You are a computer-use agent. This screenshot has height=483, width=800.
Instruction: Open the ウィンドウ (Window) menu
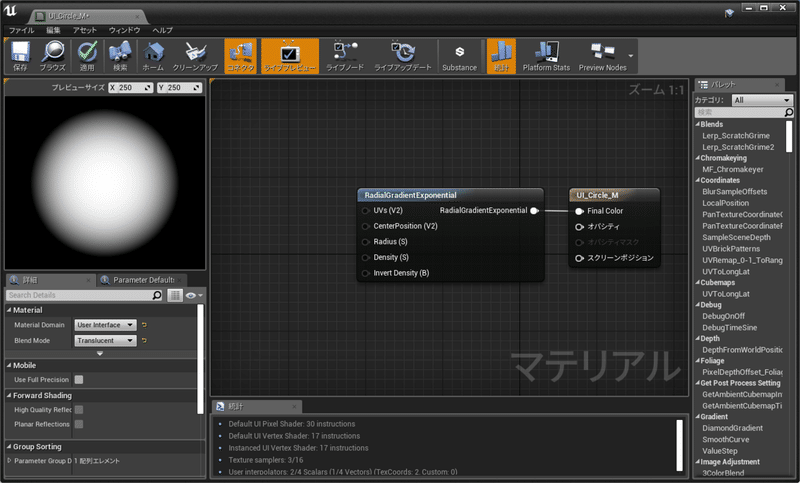(124, 30)
